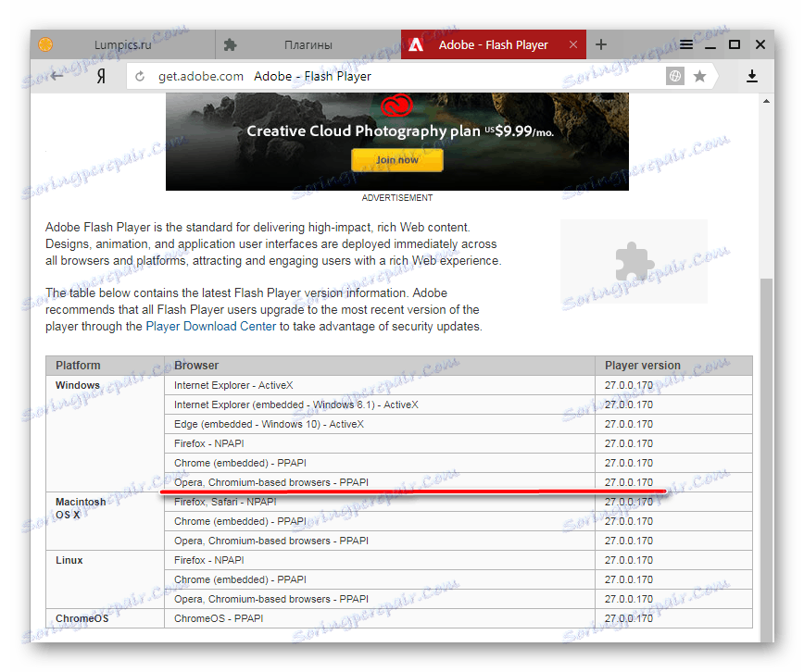Click the vertical scrollbar thumb
Viewport: 804px width, 672px height.
click(x=766, y=459)
